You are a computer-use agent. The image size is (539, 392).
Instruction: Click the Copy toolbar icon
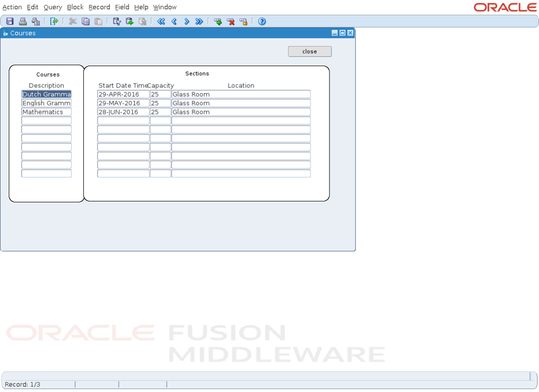(86, 21)
